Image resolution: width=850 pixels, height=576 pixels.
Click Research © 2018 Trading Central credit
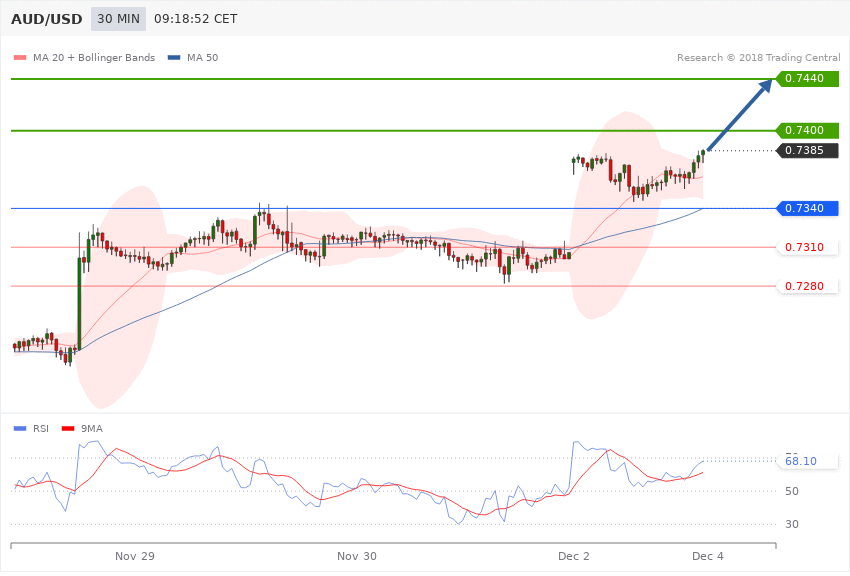pyautogui.click(x=758, y=57)
